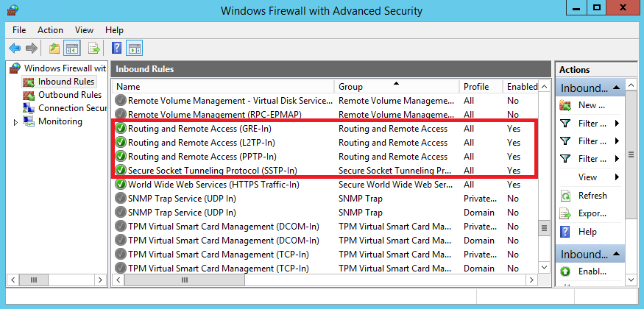644x309 pixels.
Task: Open the first Filter submenu arrow
Action: (617, 124)
